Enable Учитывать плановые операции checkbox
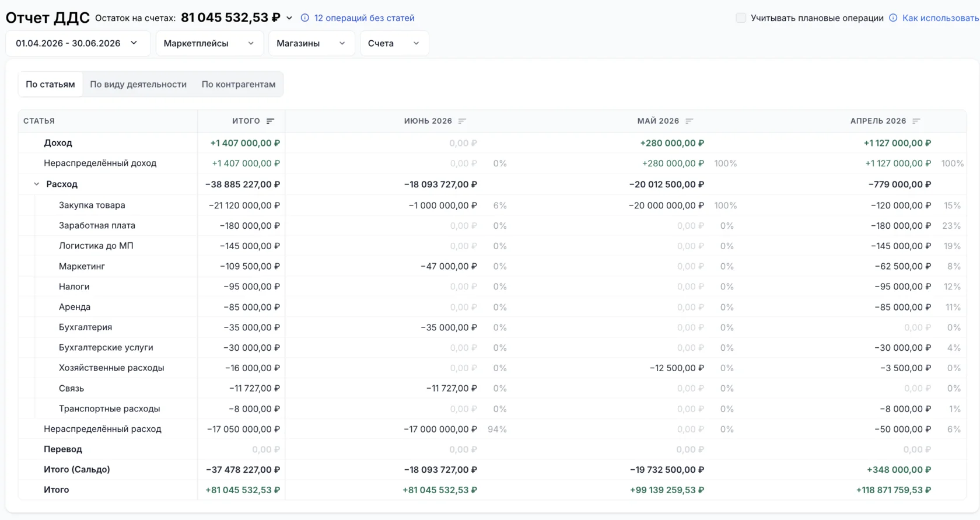The image size is (980, 520). [741, 18]
